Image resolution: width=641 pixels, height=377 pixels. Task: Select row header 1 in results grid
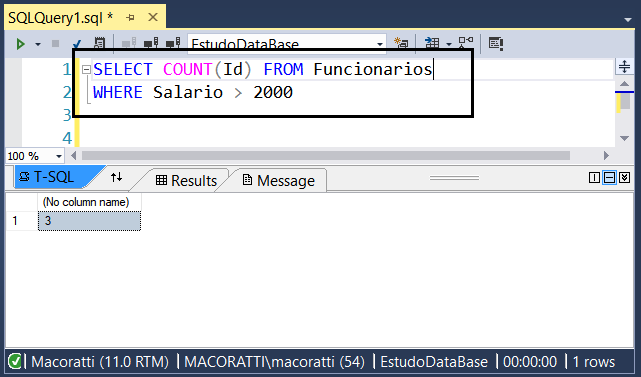(x=21, y=221)
